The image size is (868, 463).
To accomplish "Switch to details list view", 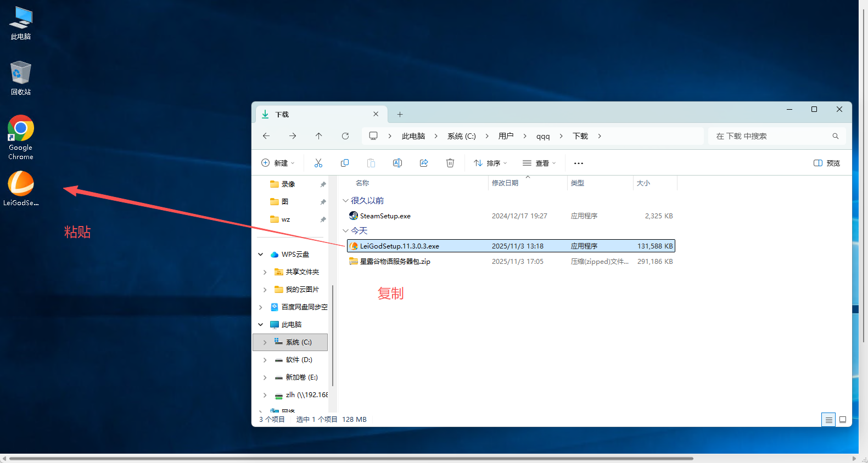I will click(x=828, y=420).
